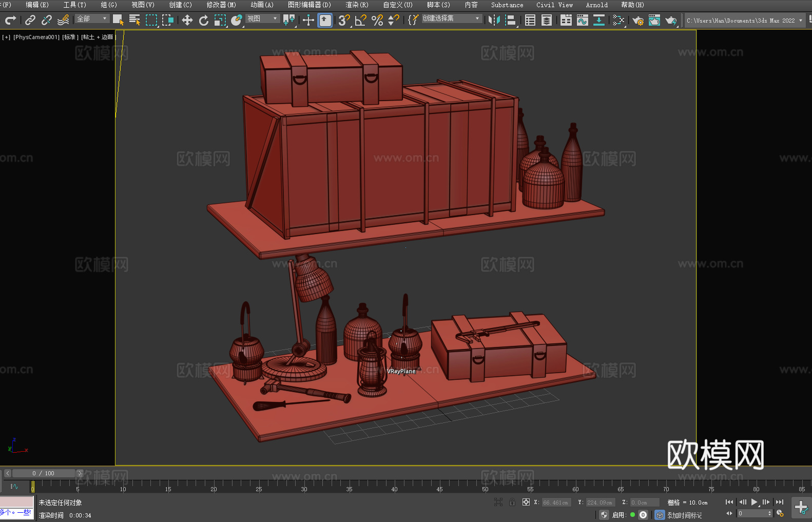The height and width of the screenshot is (522, 812).
Task: Open selection filter dropdown 全部
Action: pyautogui.click(x=92, y=18)
